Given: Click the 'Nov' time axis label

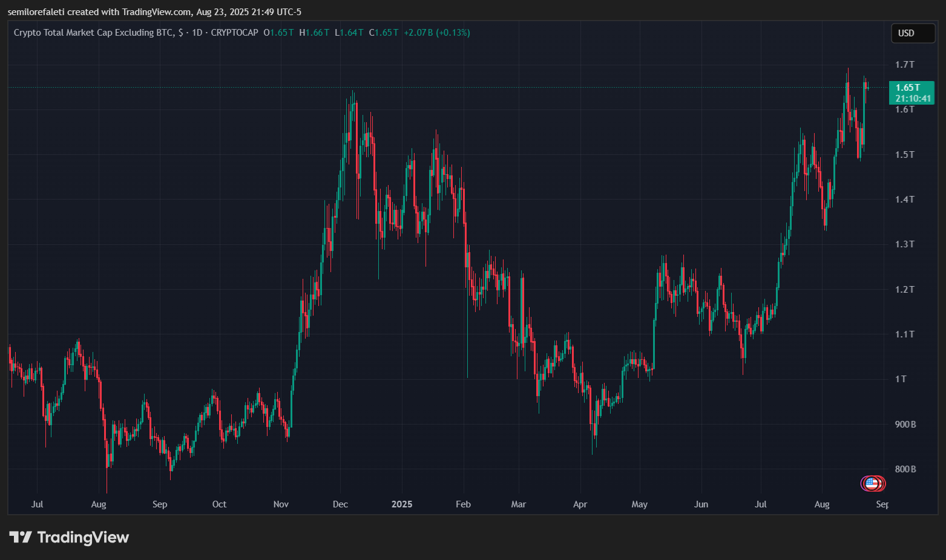Looking at the screenshot, I should point(281,504).
